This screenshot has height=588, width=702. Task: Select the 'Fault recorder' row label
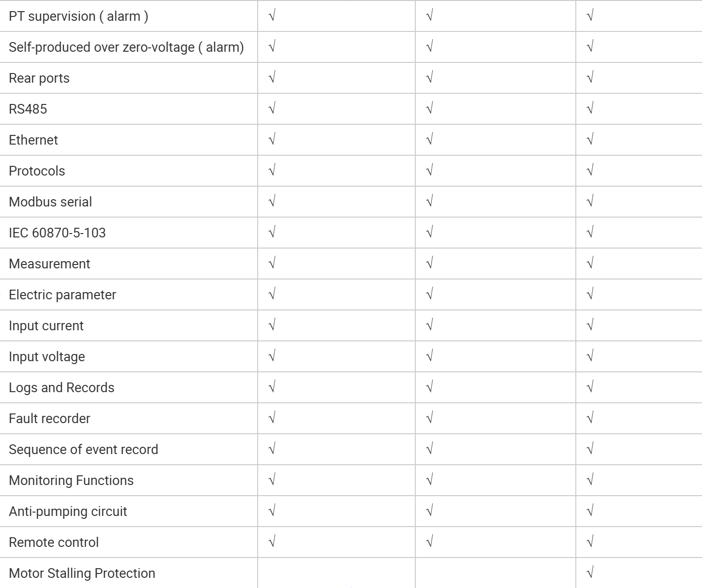click(49, 419)
